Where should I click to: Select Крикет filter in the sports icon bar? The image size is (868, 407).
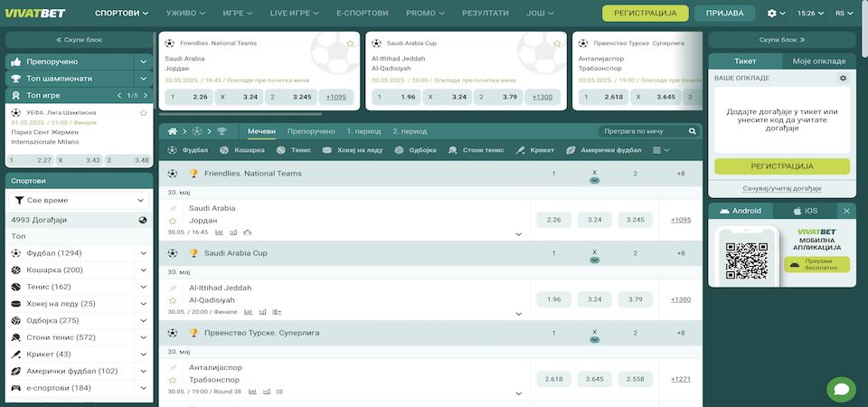coord(534,150)
